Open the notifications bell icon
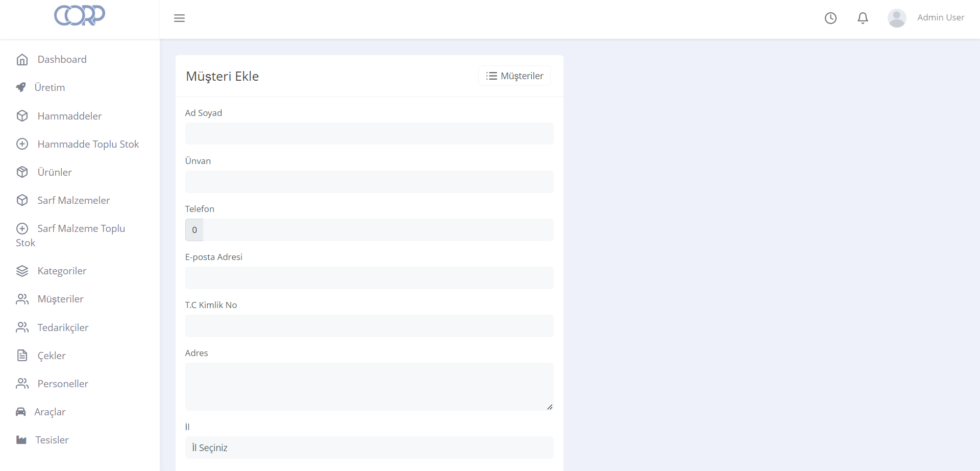This screenshot has height=471, width=980. 863,18
